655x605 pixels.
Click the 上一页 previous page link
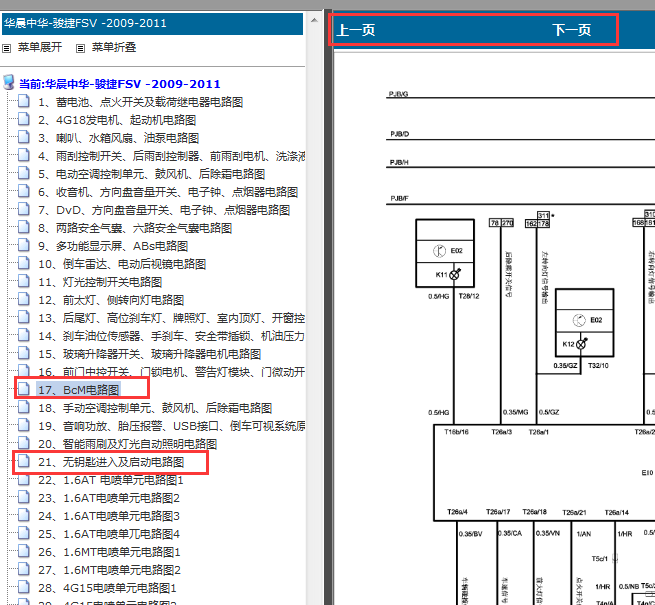tap(356, 30)
